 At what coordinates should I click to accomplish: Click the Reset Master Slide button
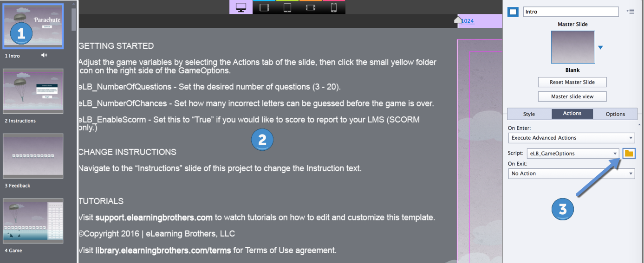point(572,82)
